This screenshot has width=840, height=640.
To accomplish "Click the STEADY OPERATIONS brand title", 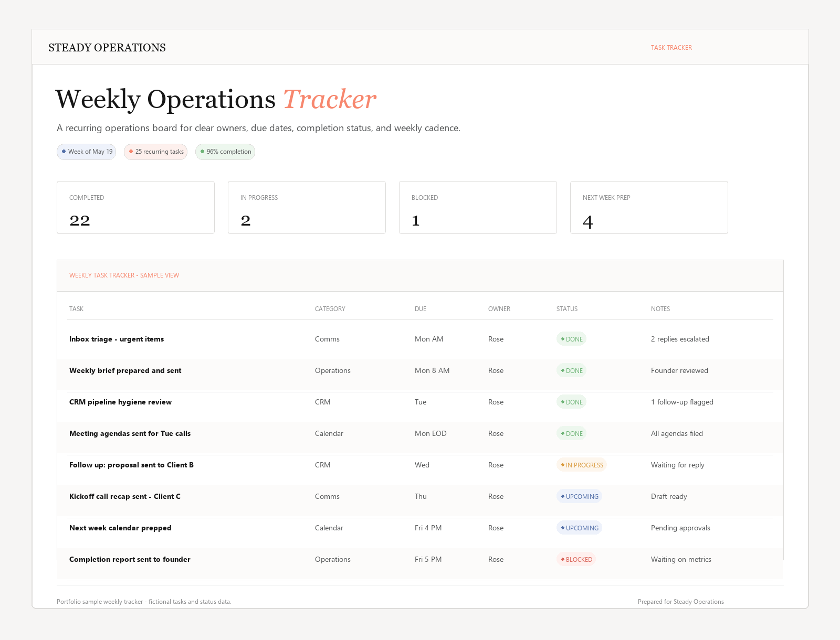I will click(107, 48).
